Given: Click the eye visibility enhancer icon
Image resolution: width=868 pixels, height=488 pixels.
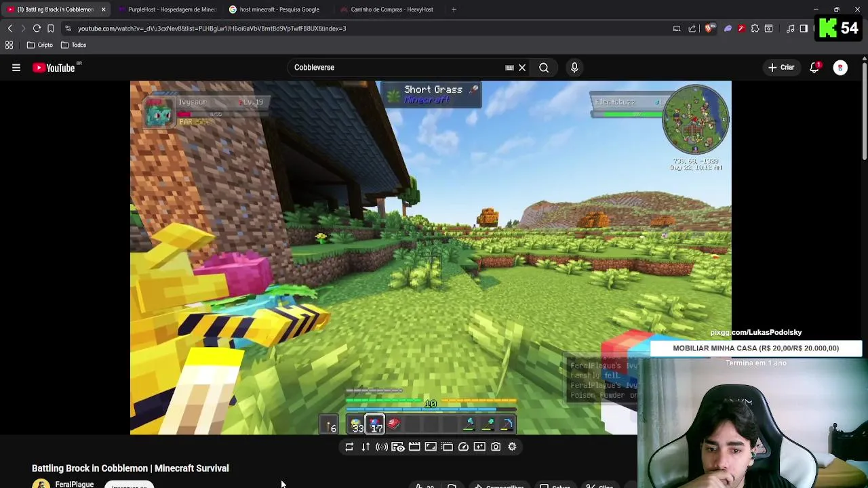Looking at the screenshot, I should 398,447.
